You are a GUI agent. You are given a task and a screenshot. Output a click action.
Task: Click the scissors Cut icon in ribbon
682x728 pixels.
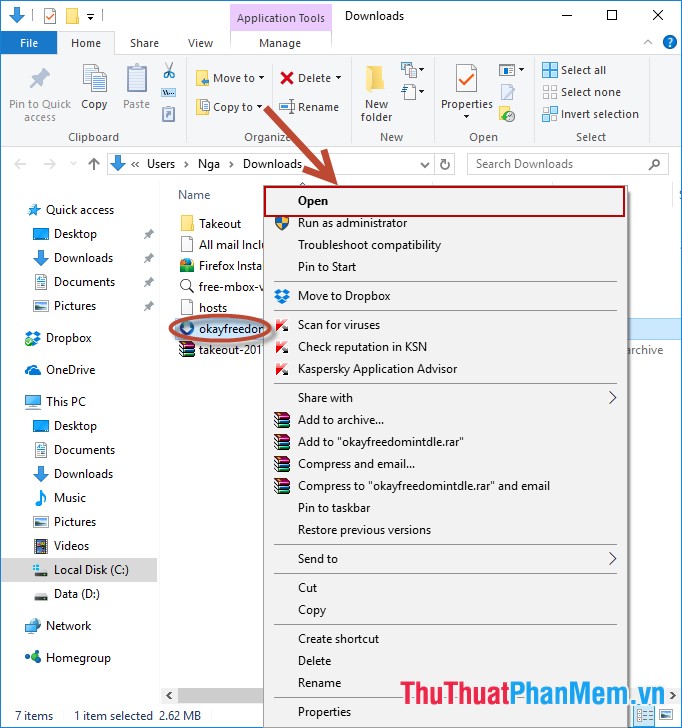click(x=169, y=72)
